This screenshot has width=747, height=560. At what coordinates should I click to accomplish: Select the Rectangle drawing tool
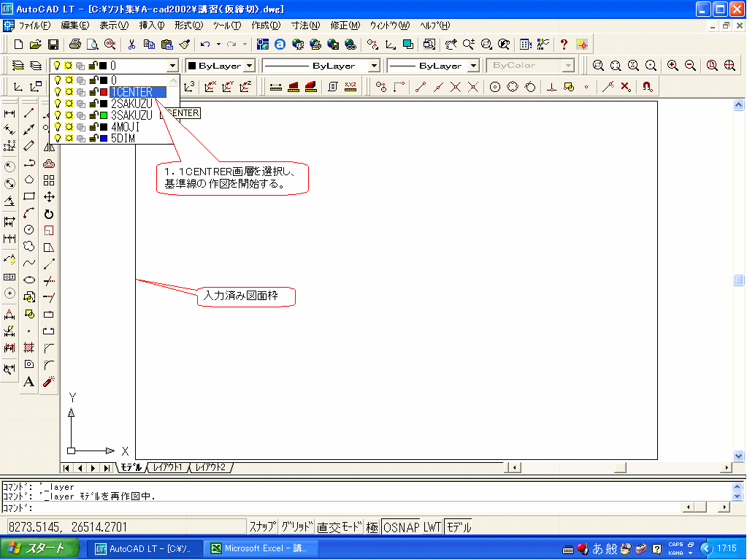(29, 196)
